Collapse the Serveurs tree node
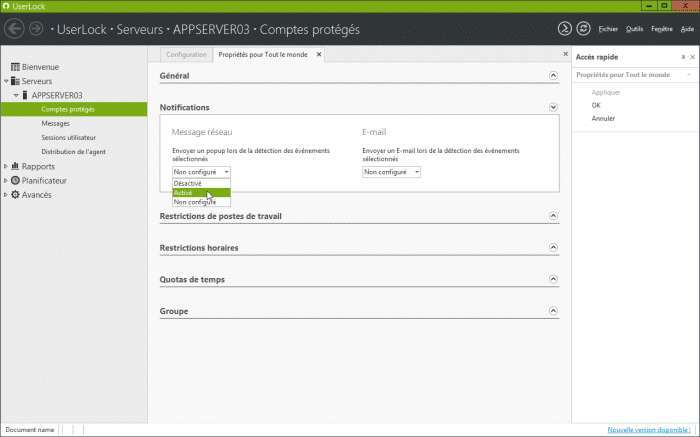This screenshot has width=700, height=437. pyautogui.click(x=6, y=81)
